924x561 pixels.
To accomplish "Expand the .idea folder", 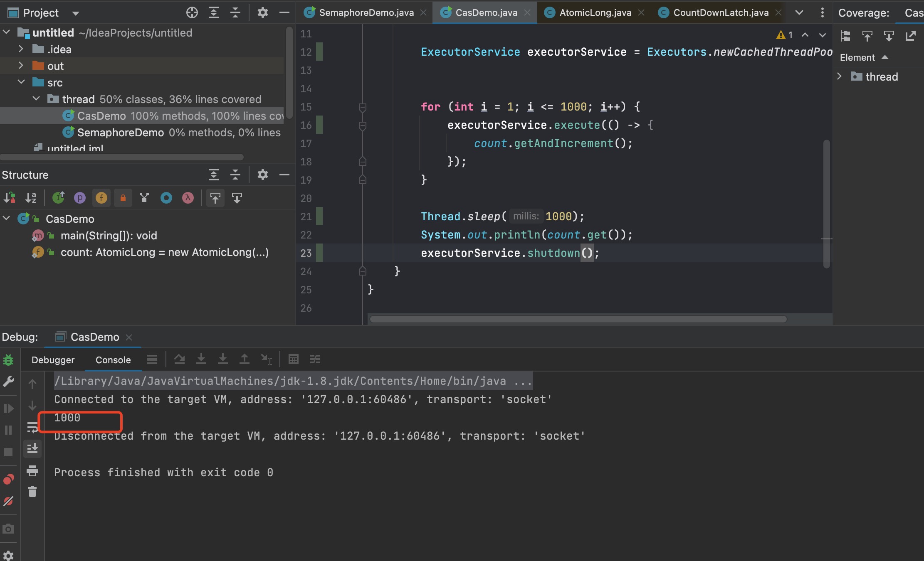I will point(21,49).
